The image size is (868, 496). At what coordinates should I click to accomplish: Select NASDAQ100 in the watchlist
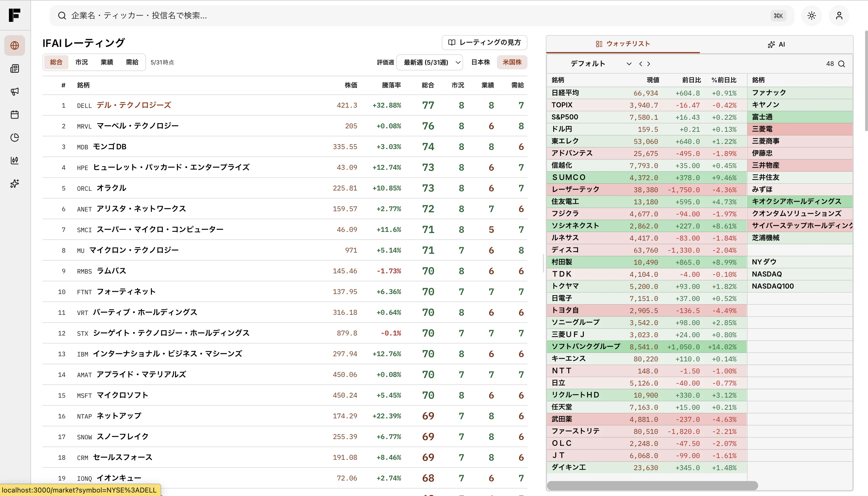[800, 286]
